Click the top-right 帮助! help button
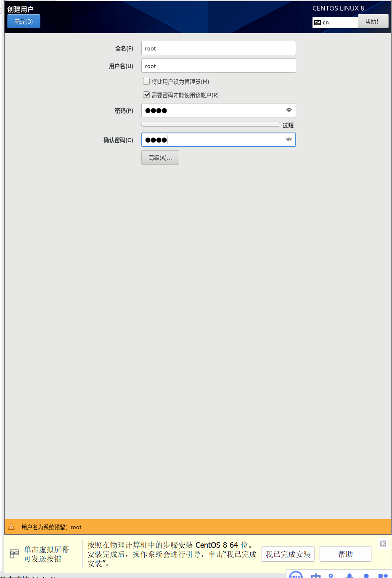Screen dimensions: 392x578 [x=373, y=21]
